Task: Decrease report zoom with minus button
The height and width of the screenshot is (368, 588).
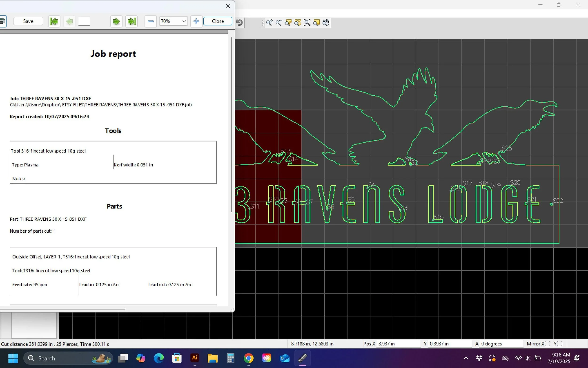Action: pos(151,21)
